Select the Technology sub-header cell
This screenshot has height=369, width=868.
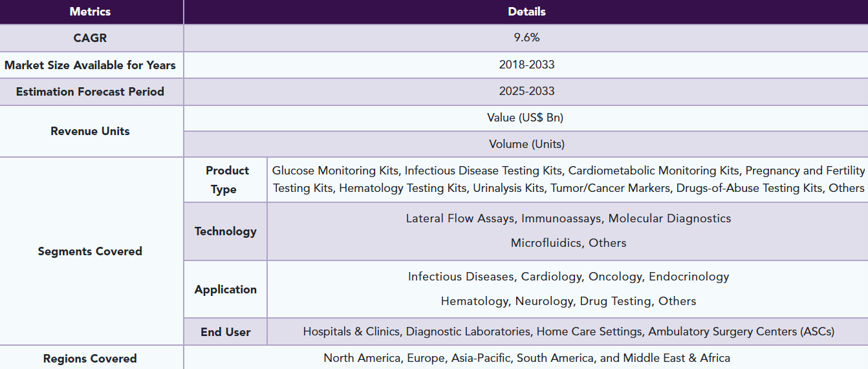click(226, 231)
